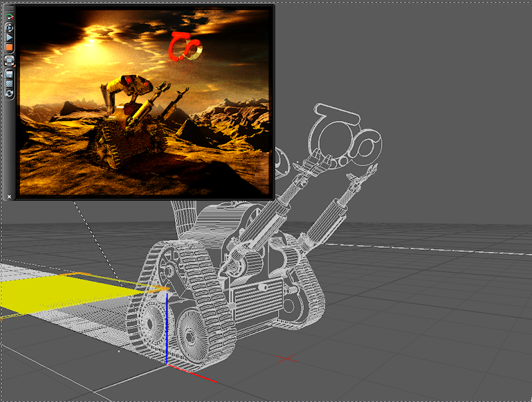Grab the render window grip handle
This screenshot has height=402, width=532.
[9, 9]
